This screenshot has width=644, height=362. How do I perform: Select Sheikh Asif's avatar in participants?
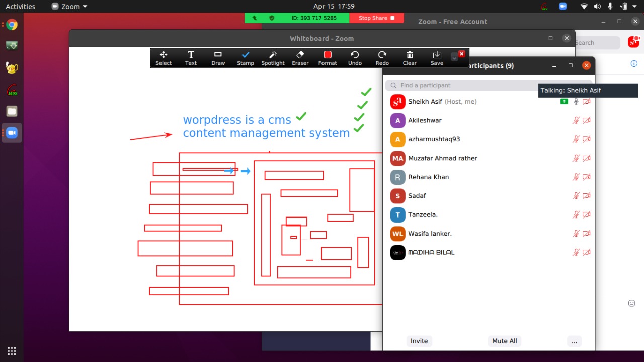click(x=398, y=102)
